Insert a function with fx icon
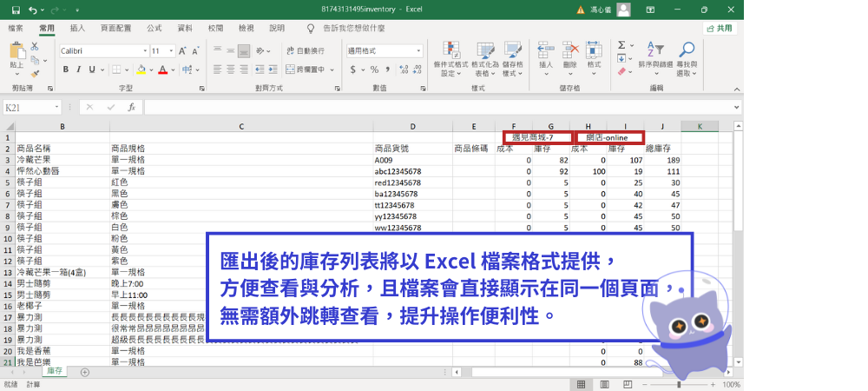This screenshot has width=868, height=391. point(131,107)
